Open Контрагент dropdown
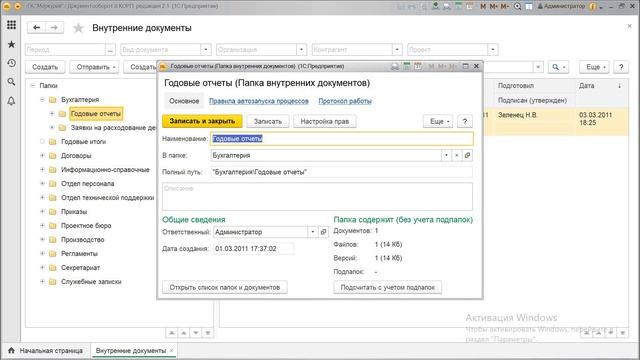 pyautogui.click(x=397, y=50)
